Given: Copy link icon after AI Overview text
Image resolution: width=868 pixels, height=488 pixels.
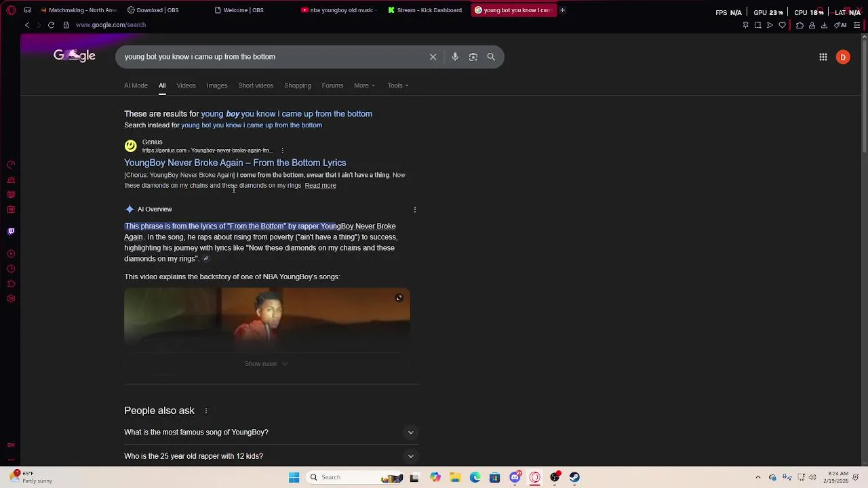Looking at the screenshot, I should [206, 259].
